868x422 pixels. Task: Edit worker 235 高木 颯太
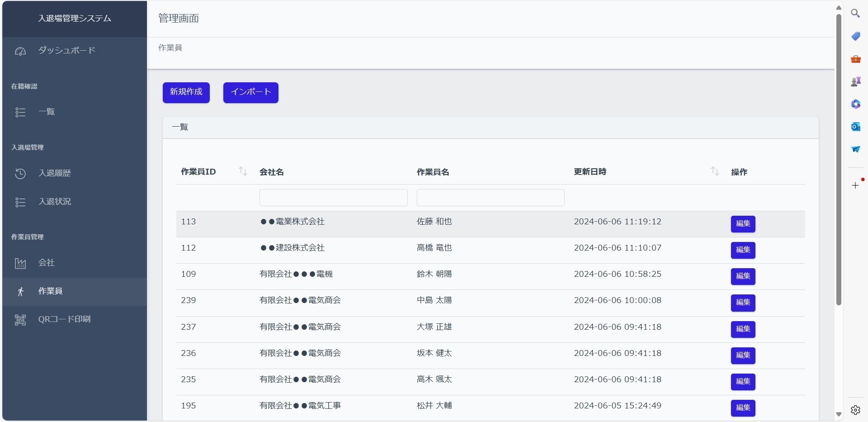pyautogui.click(x=743, y=382)
